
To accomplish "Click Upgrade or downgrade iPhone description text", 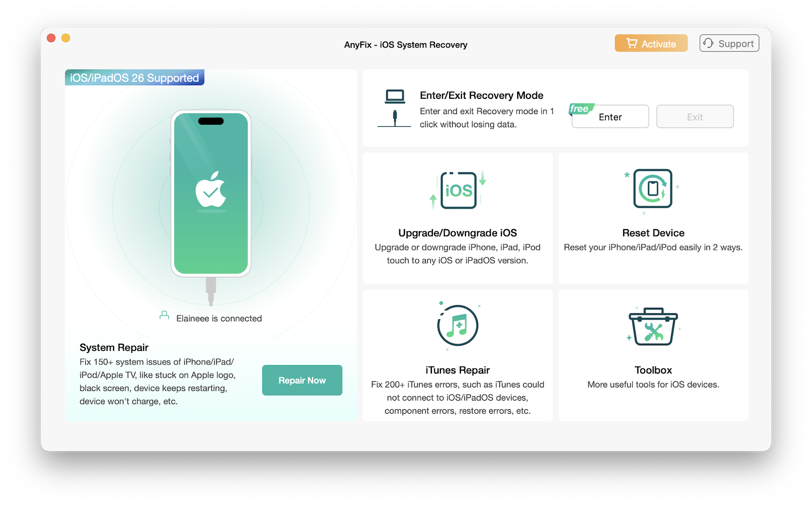I will [x=458, y=254].
